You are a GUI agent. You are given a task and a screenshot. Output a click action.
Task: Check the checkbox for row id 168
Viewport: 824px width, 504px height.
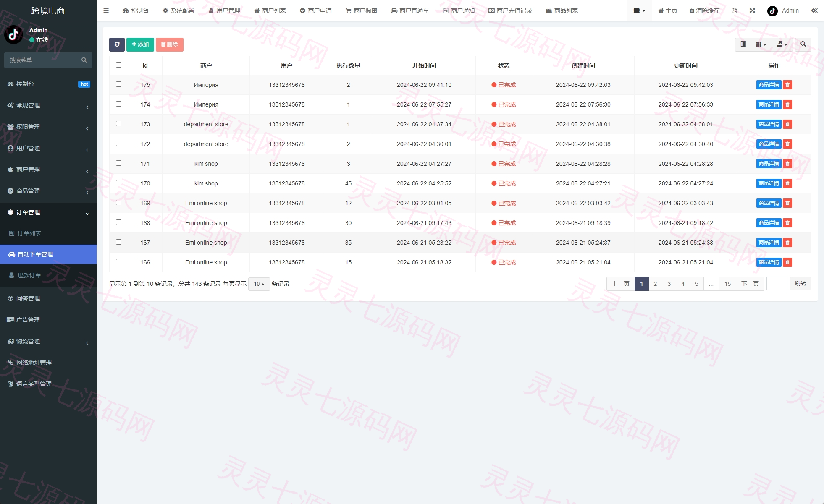click(x=118, y=222)
